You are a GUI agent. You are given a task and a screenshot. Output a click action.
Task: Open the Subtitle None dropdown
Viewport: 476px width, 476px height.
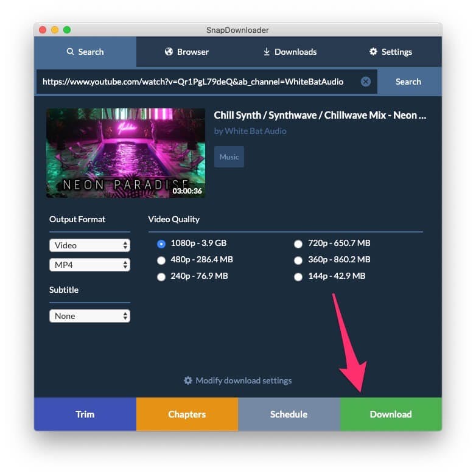[89, 316]
